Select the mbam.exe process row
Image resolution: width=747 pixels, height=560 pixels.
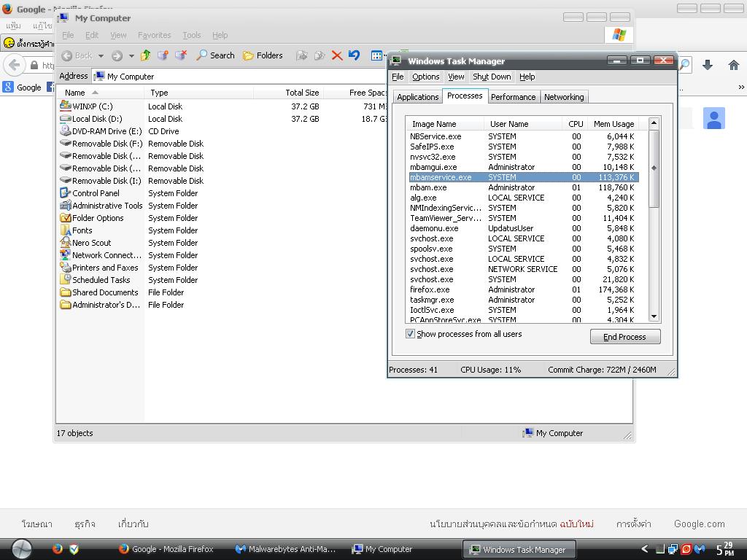pos(522,187)
